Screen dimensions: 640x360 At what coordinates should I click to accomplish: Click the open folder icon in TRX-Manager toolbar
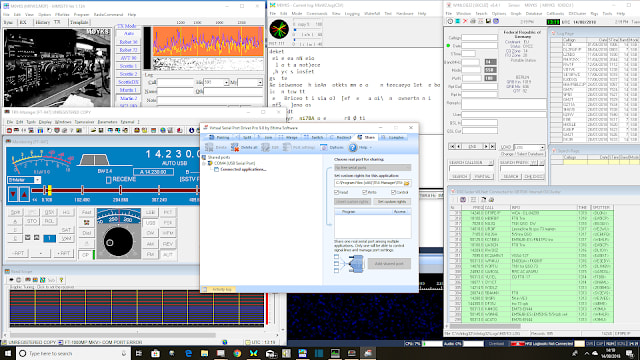point(93,130)
